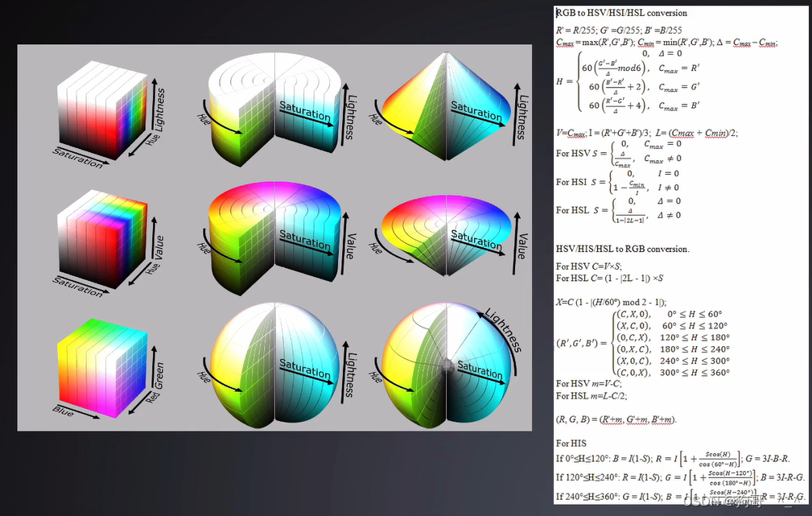Viewport: 812px width, 516px height.
Task: Click the 'H =' piecewise hue formula
Action: pyautogui.click(x=629, y=82)
